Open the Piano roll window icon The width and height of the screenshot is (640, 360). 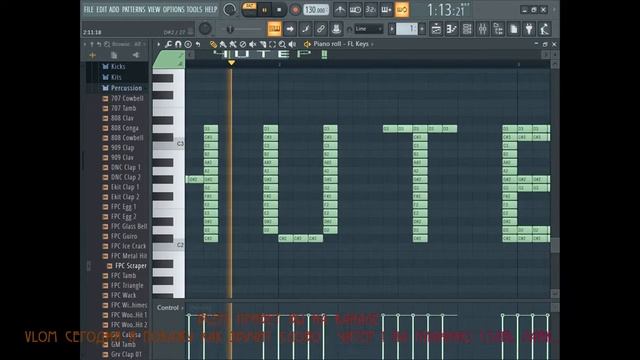point(451,29)
